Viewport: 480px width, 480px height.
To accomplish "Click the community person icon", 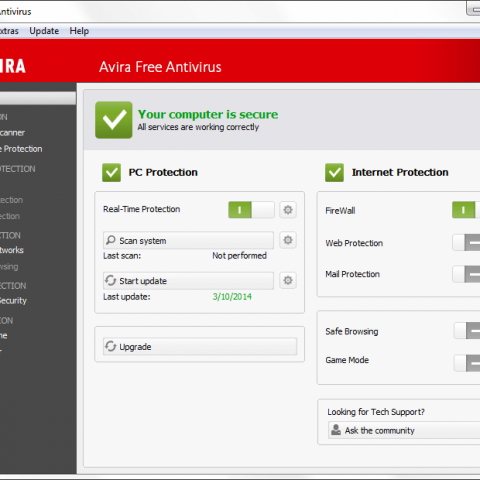I will [x=336, y=430].
